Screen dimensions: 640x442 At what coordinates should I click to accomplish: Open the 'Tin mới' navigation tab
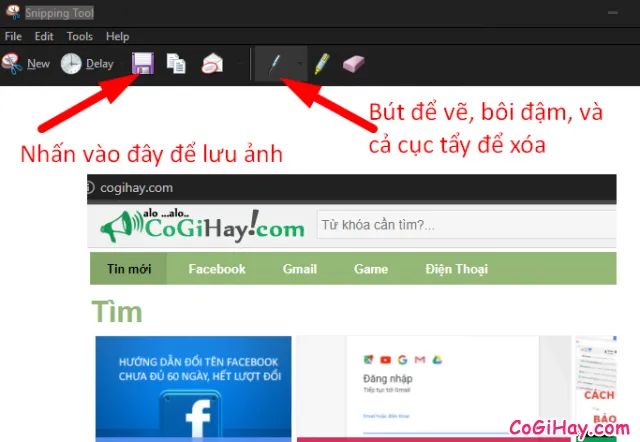(x=129, y=269)
